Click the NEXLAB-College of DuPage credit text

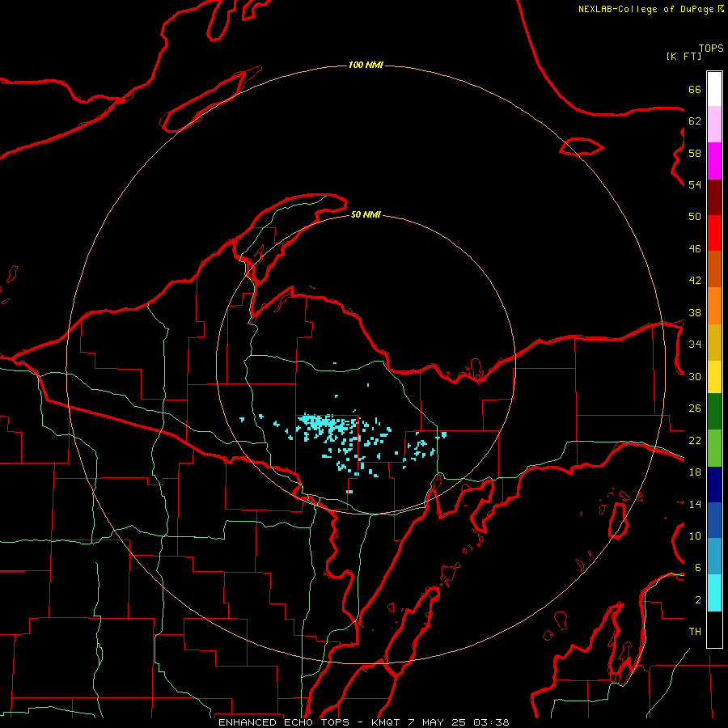point(645,9)
